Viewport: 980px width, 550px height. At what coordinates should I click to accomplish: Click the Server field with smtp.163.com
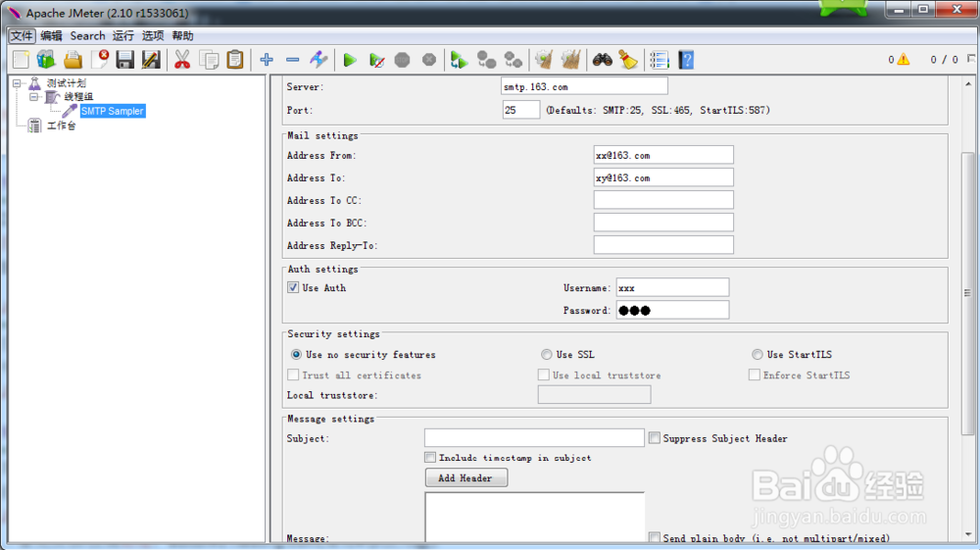[584, 86]
